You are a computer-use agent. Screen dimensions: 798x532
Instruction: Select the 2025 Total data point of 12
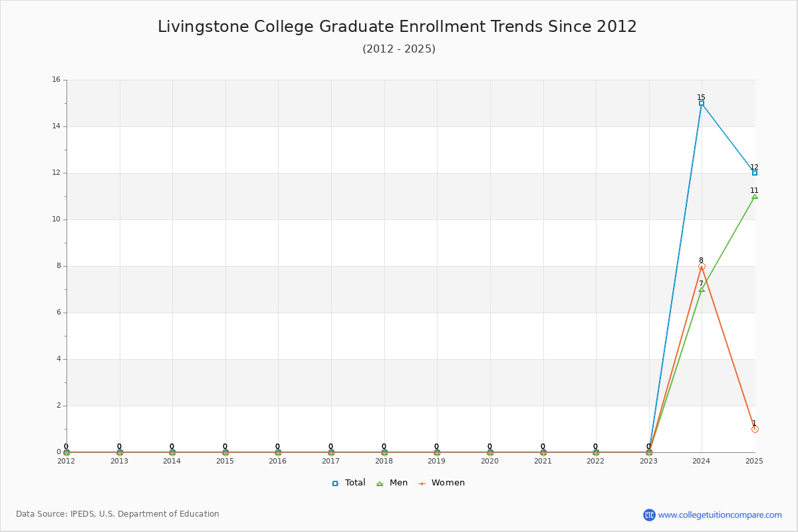(755, 173)
